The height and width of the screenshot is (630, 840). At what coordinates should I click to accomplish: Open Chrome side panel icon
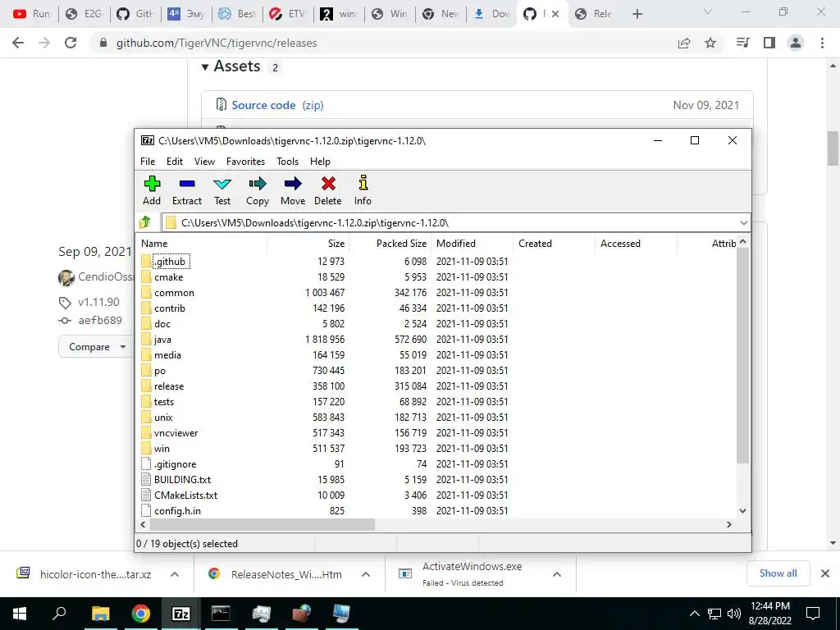pos(769,43)
